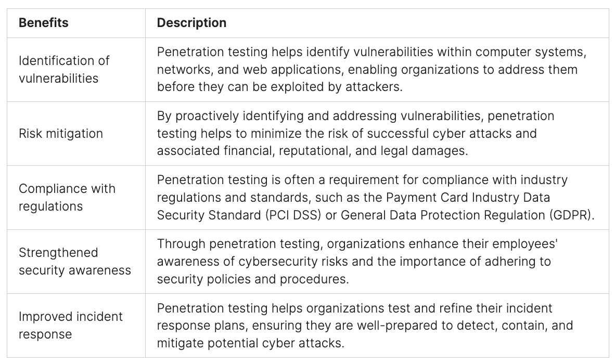Click the Description column header
Viewport: 615px width, 364px height.
(191, 23)
